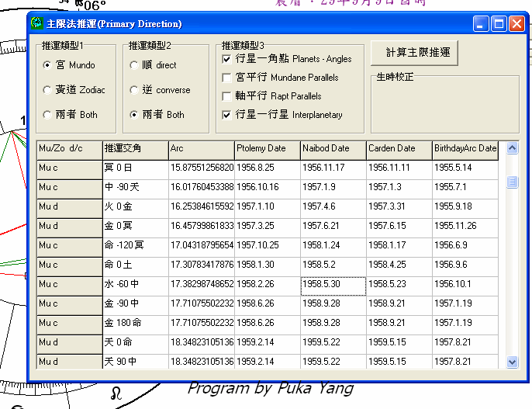Image resolution: width=532 pixels, height=409 pixels.
Task: Select the 金 180 命 cell
Action: coord(136,324)
